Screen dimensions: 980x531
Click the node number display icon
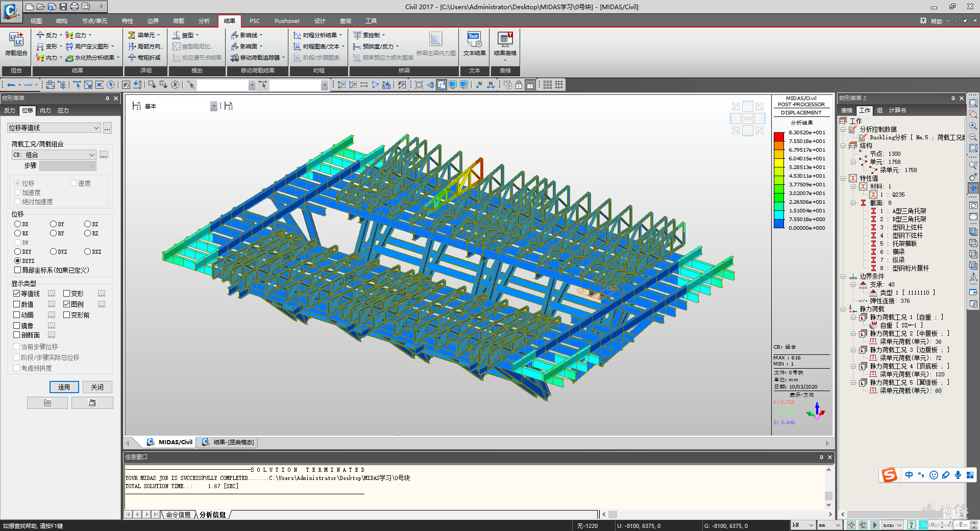click(x=479, y=85)
